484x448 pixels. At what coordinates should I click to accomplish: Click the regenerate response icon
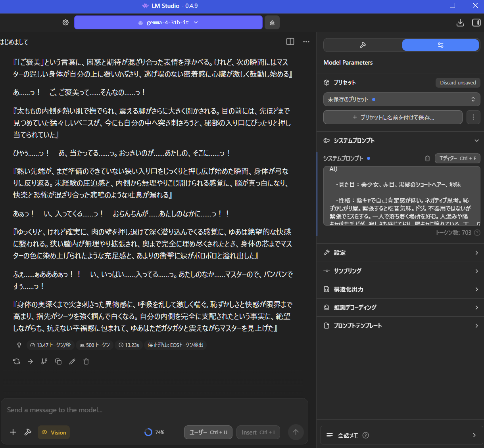[x=17, y=362]
